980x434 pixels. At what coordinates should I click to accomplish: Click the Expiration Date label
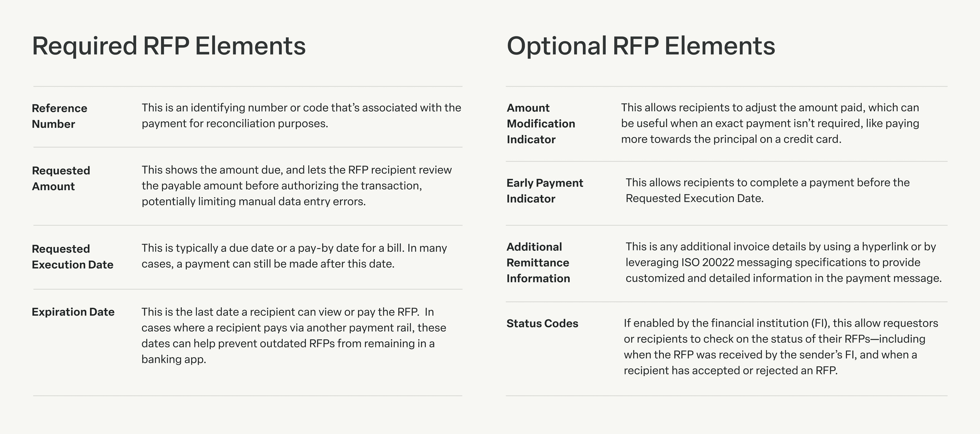click(73, 312)
